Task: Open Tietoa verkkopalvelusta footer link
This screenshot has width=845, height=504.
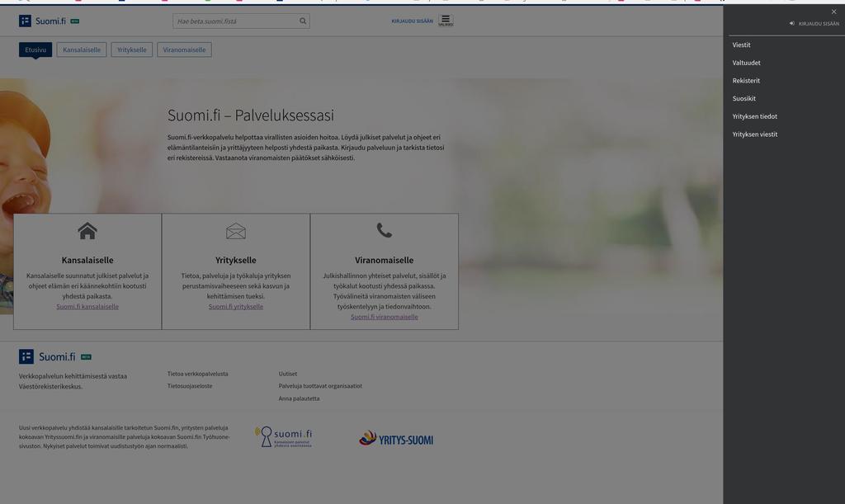Action: pos(197,374)
